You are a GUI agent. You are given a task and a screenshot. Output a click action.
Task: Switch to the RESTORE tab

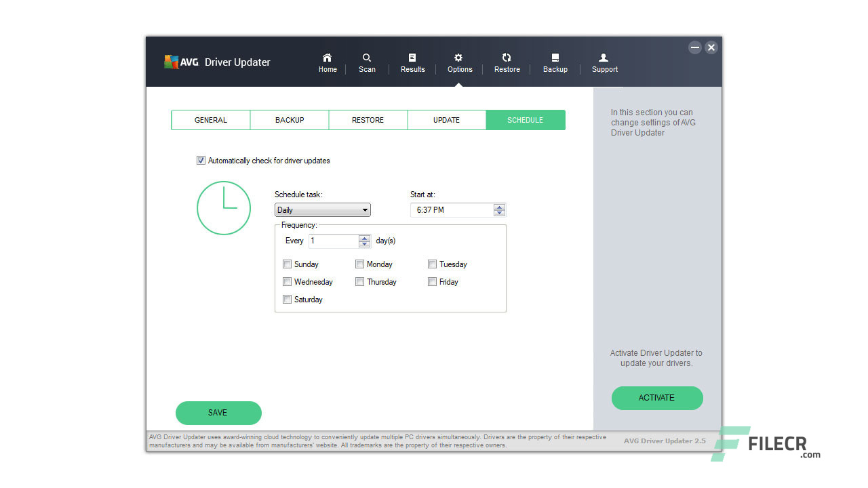(x=368, y=120)
